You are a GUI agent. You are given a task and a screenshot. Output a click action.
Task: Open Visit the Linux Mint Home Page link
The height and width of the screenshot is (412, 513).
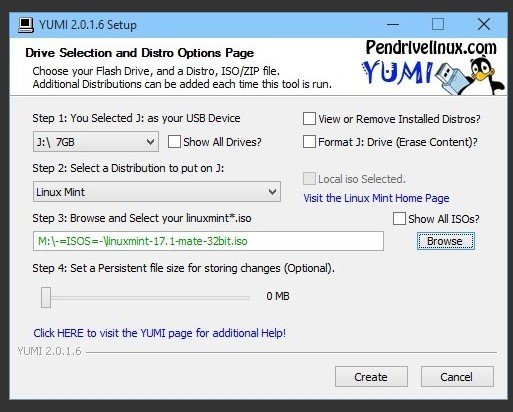pyautogui.click(x=376, y=198)
